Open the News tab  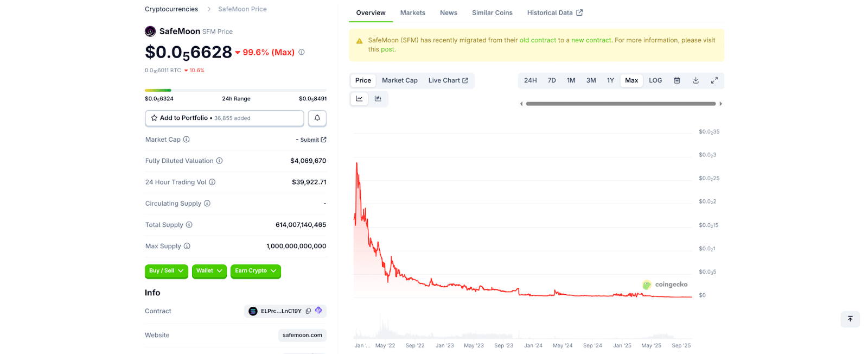point(449,12)
